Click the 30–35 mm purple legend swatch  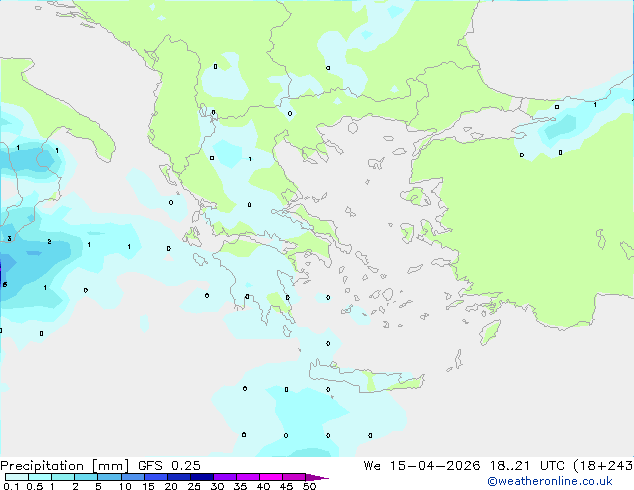click(224, 477)
